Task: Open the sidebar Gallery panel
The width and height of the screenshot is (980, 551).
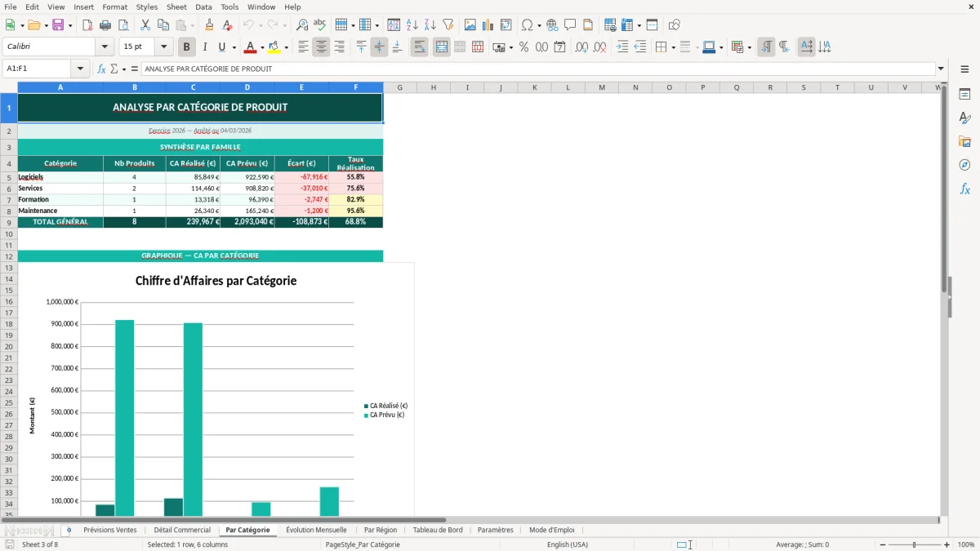Action: pyautogui.click(x=964, y=141)
